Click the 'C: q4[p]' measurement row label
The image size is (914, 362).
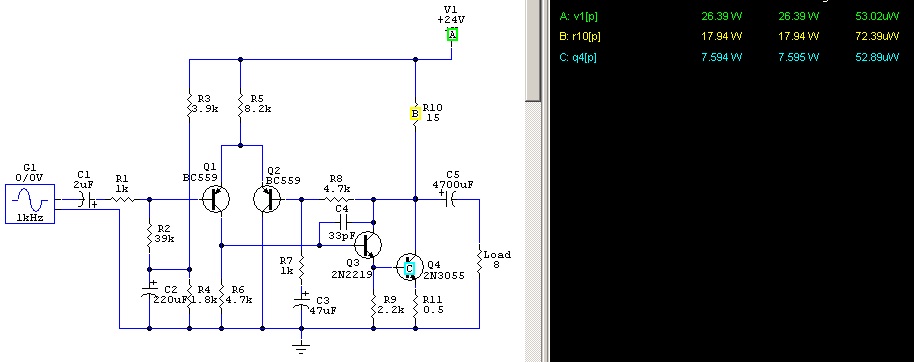pos(578,57)
